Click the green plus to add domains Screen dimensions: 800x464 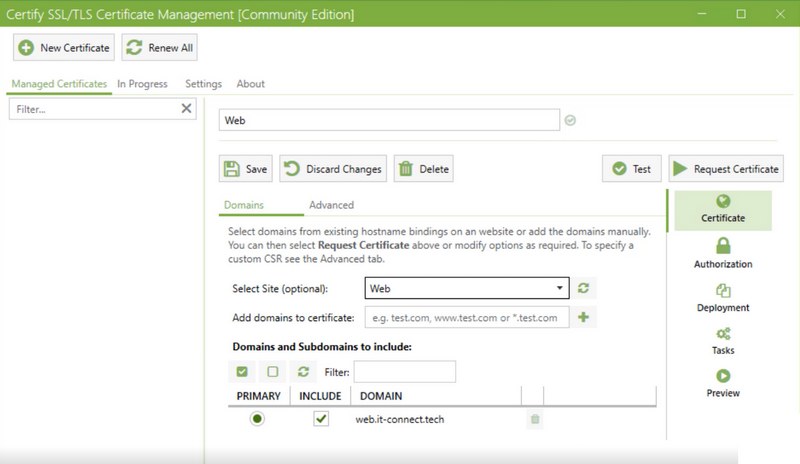583,317
